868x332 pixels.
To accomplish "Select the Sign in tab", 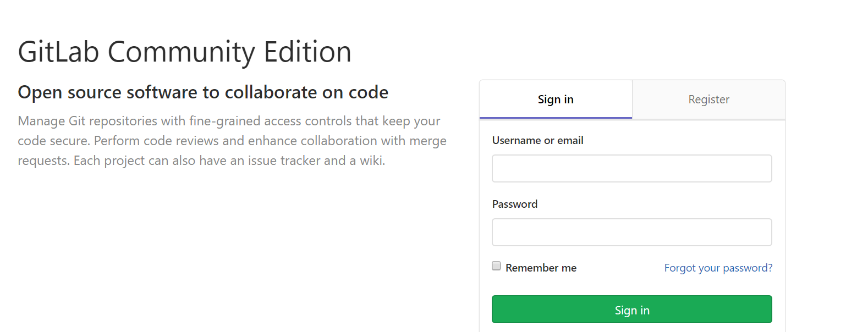I will (x=556, y=99).
